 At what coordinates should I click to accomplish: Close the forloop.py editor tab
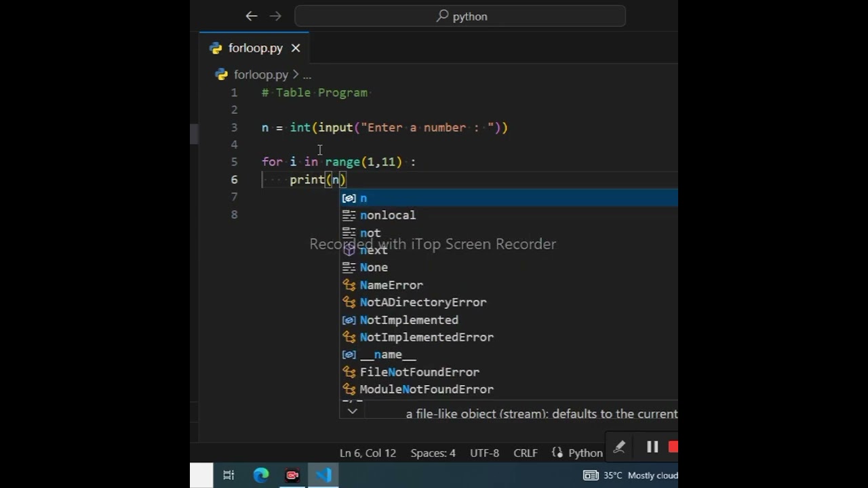click(x=296, y=48)
